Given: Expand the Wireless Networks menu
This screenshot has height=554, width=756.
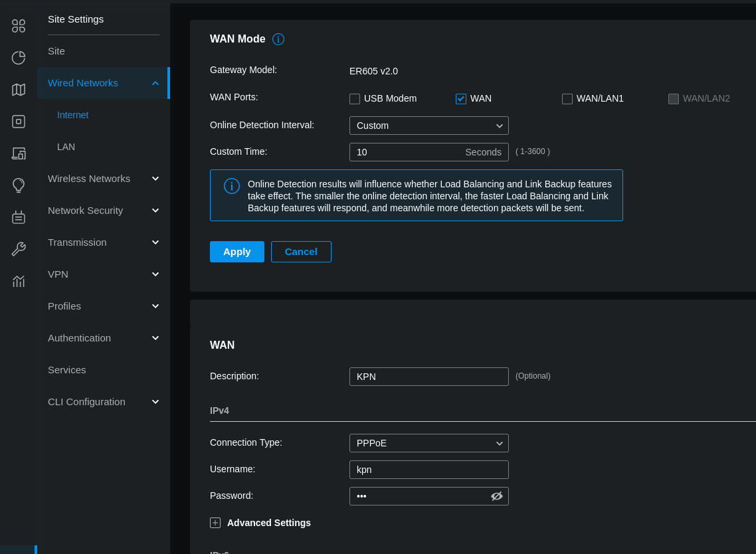Looking at the screenshot, I should (x=103, y=179).
